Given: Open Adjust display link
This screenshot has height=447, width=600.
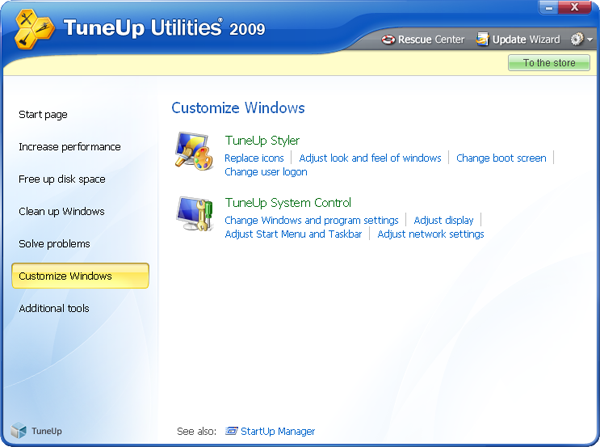Looking at the screenshot, I should click(443, 220).
